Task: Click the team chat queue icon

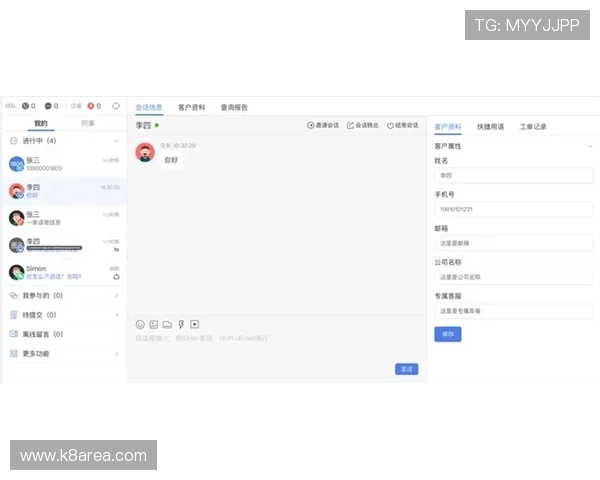Action: click(48, 106)
